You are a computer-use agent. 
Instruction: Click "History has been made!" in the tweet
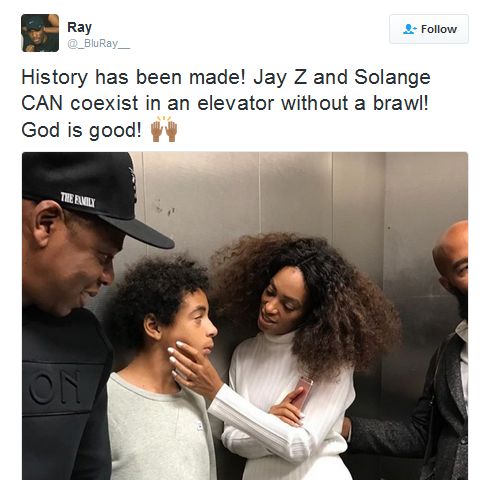click(x=133, y=77)
